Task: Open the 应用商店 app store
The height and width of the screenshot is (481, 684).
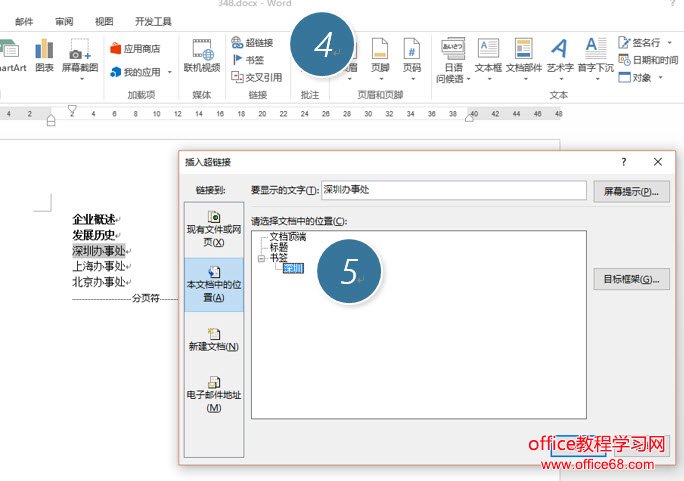Action: [135, 48]
